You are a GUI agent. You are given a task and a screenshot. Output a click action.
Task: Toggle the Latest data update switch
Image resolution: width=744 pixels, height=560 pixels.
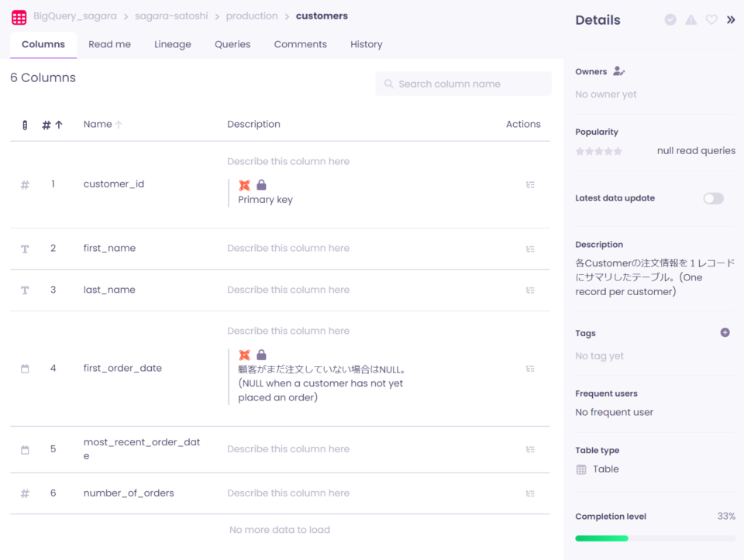(712, 198)
